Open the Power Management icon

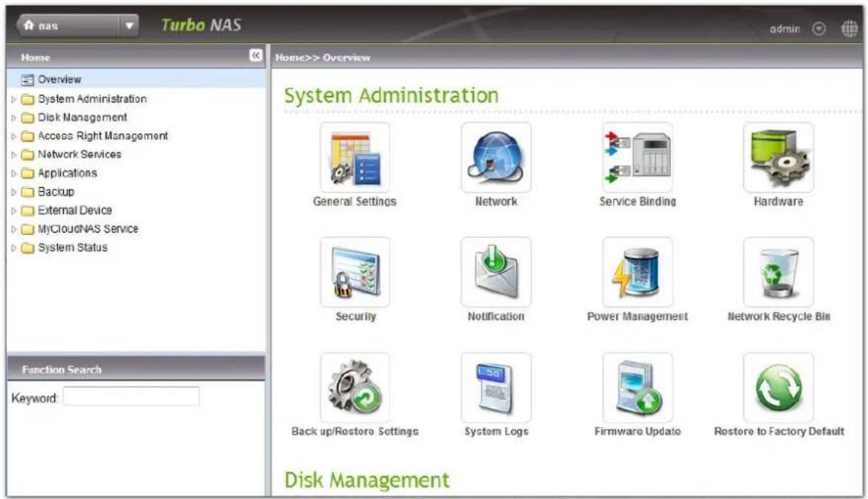pyautogui.click(x=638, y=272)
